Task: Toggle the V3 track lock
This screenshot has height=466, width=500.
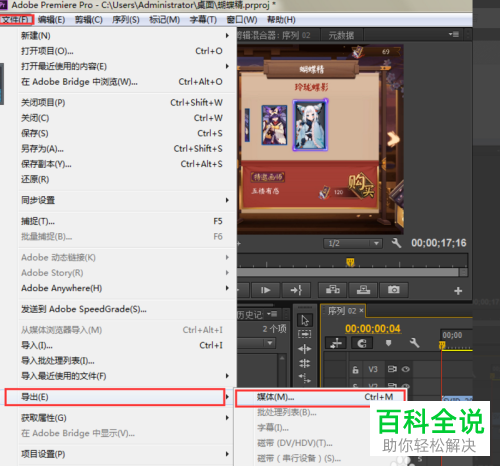Action: [x=355, y=369]
